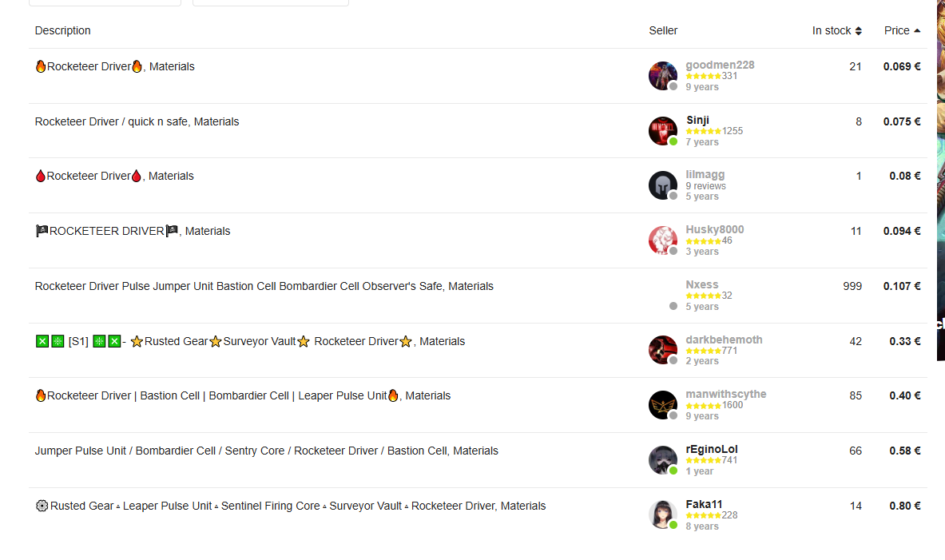Open the Nxess seller profile name
945x560 pixels.
pos(701,284)
